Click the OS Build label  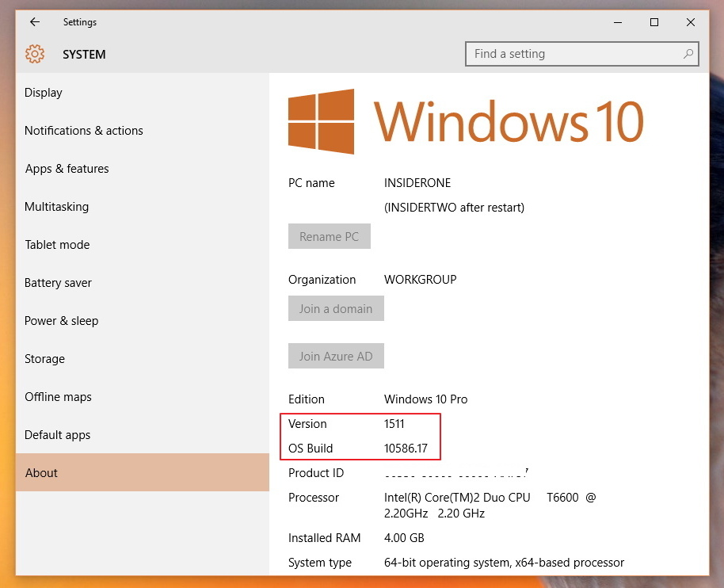[311, 448]
